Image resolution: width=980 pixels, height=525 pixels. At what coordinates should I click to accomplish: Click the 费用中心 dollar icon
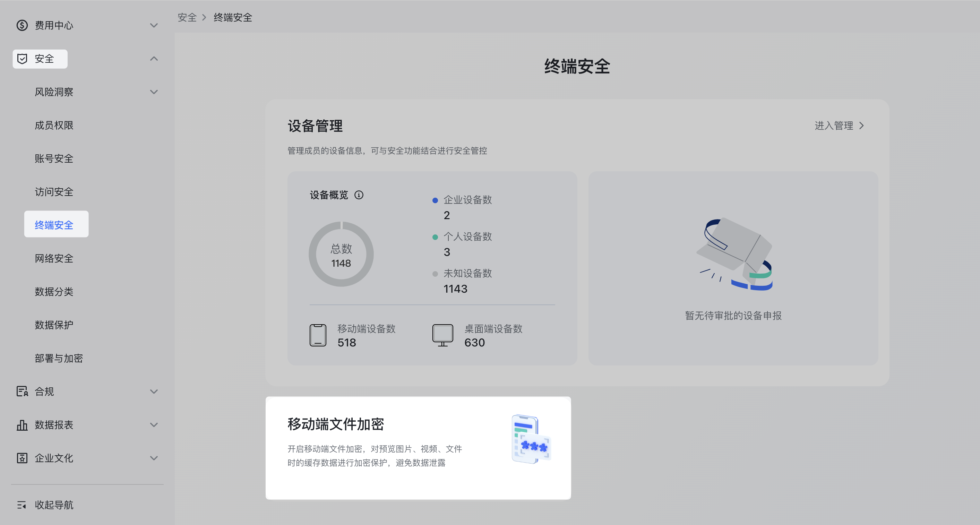coord(22,25)
